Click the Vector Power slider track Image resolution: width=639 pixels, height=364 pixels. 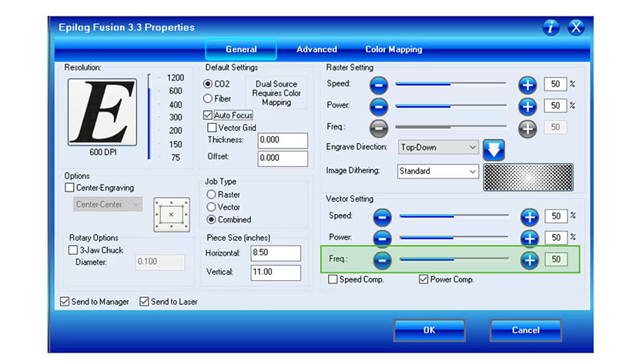coord(454,238)
